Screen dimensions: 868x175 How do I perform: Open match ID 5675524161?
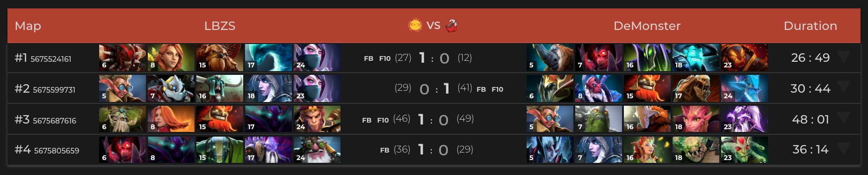[51, 59]
